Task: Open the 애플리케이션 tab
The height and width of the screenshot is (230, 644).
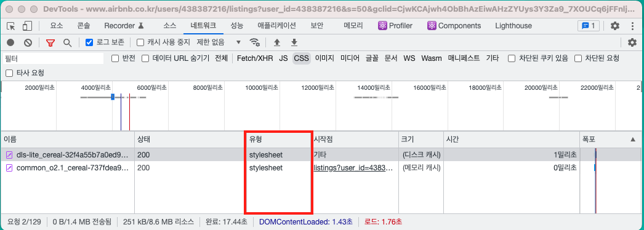Action: 277,26
